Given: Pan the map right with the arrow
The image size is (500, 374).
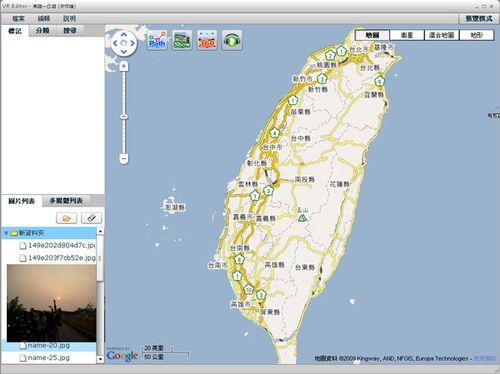Looking at the screenshot, I should (132, 43).
